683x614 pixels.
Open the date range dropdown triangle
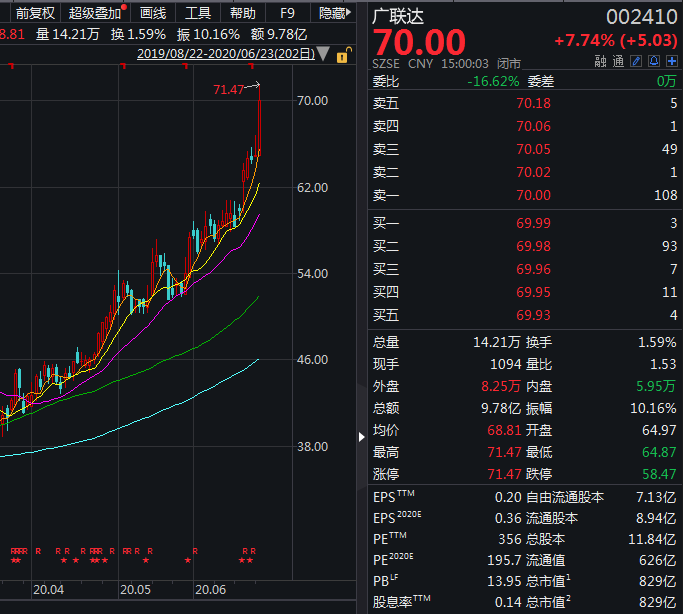(x=323, y=54)
